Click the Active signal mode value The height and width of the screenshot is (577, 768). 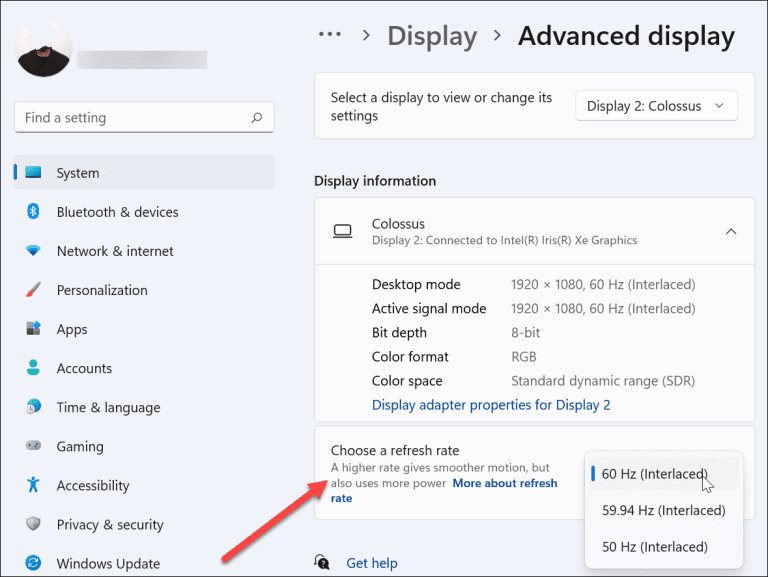(603, 309)
